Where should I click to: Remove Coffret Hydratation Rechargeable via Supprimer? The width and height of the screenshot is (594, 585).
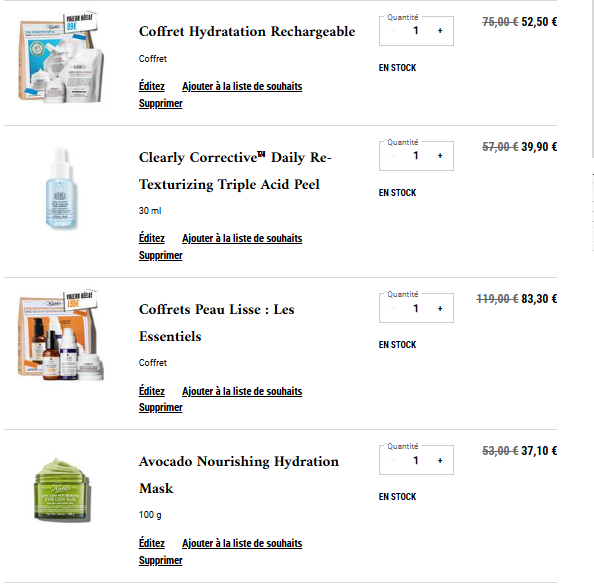(x=161, y=103)
